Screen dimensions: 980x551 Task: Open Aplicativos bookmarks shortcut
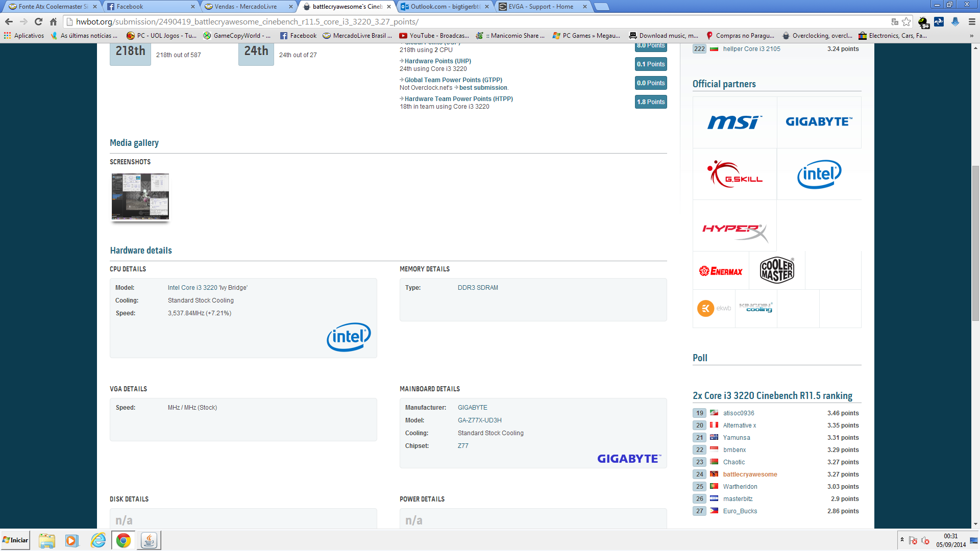click(24, 36)
